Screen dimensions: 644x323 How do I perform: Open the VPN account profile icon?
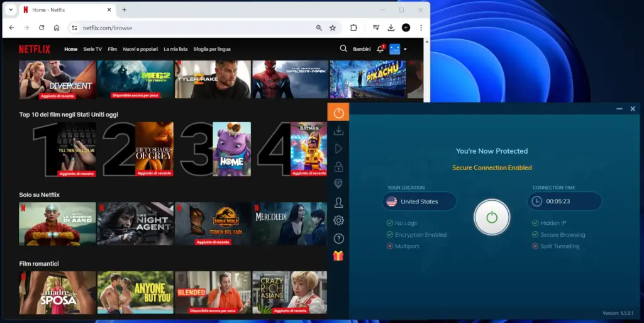pyautogui.click(x=338, y=202)
